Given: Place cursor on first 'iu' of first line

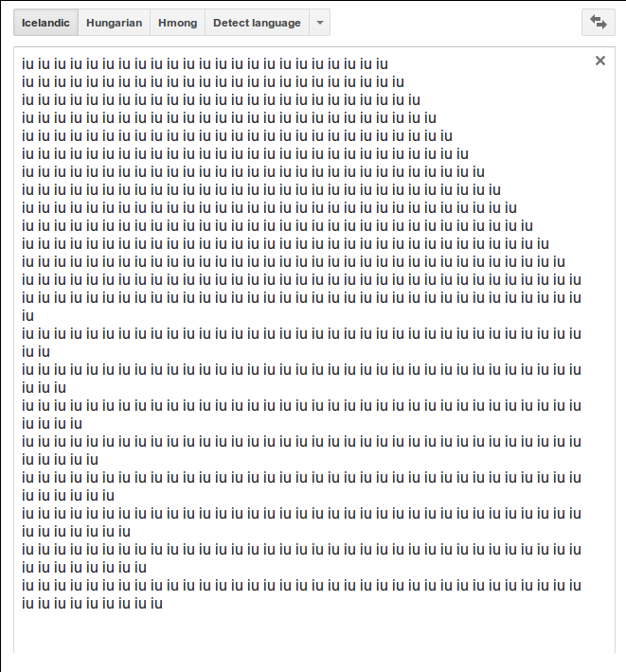Looking at the screenshot, I should coord(27,64).
